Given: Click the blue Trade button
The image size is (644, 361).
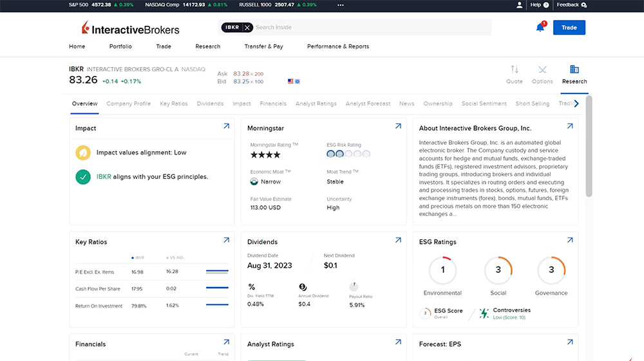Looking at the screenshot, I should [x=569, y=28].
